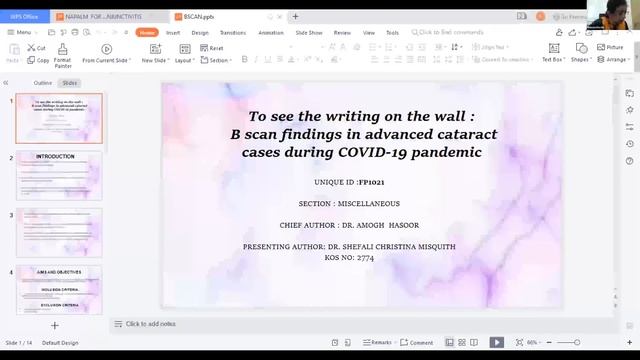Open the history clock side-panel icon
The image size is (640, 360).
click(x=630, y=144)
